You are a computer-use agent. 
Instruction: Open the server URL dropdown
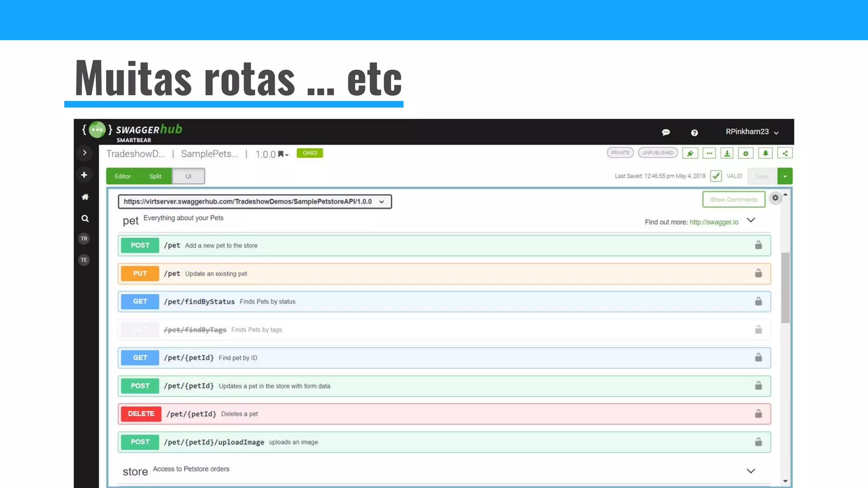(255, 202)
